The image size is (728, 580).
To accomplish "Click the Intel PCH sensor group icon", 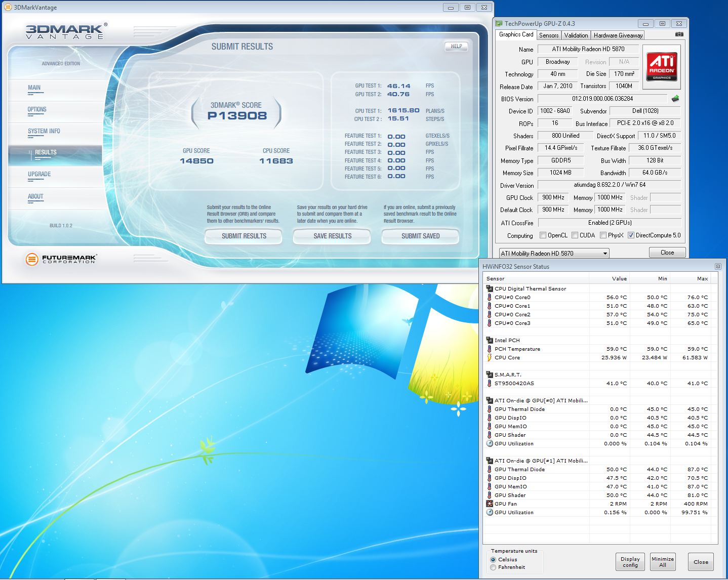I will [x=490, y=340].
